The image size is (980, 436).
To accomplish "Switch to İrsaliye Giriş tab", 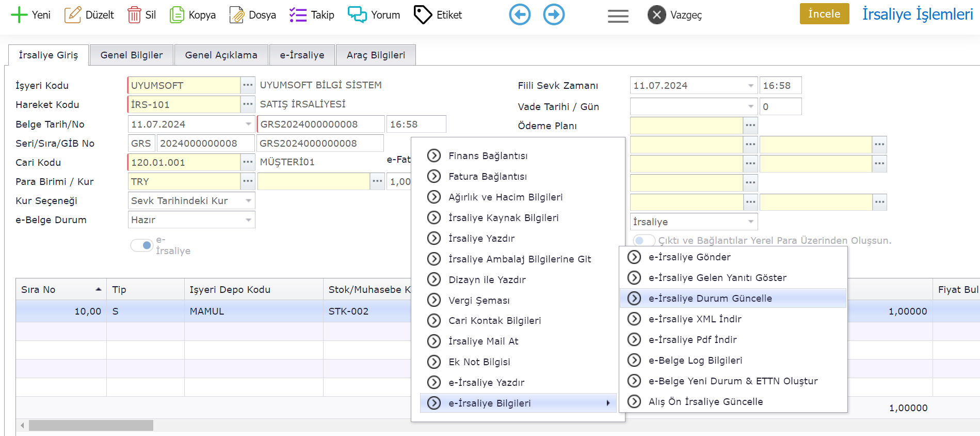I will click(x=49, y=55).
